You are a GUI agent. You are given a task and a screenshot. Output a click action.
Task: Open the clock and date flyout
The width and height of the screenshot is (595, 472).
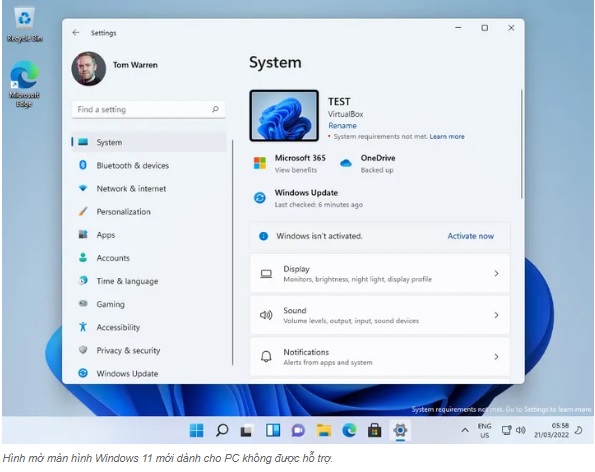tap(551, 430)
